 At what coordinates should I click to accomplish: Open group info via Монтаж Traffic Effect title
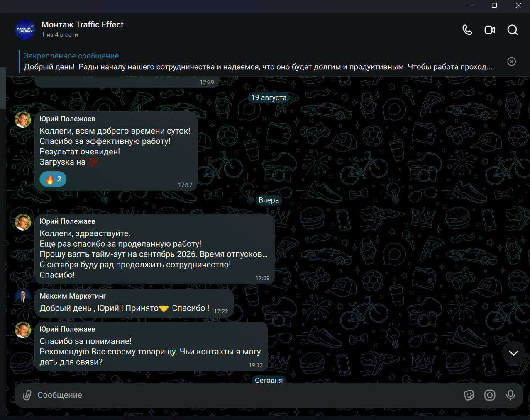coord(83,24)
